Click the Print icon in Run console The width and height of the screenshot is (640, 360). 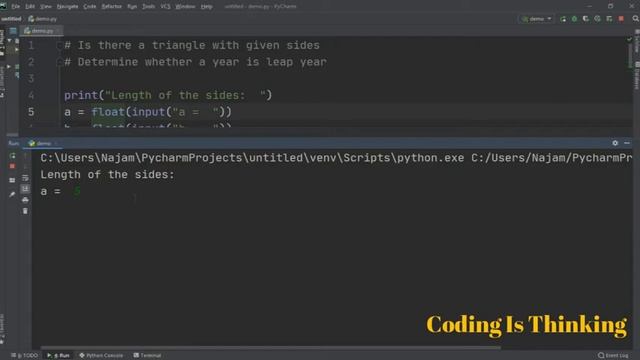[x=25, y=200]
